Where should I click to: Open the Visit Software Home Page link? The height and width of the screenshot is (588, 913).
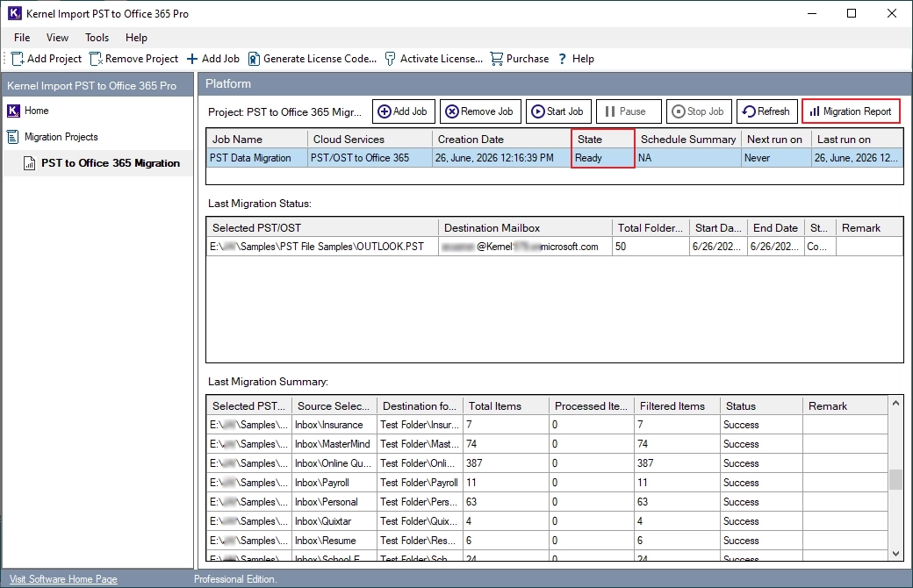pos(63,578)
